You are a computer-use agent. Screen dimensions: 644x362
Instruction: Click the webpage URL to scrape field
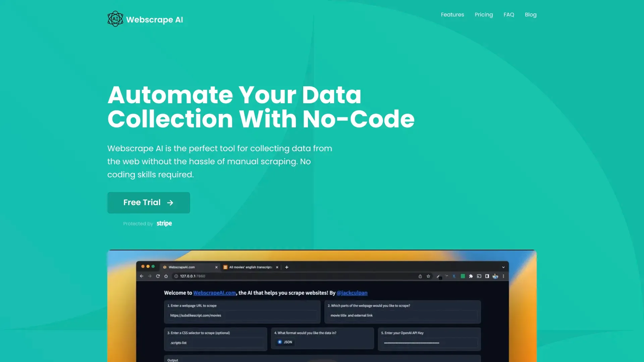tap(242, 315)
